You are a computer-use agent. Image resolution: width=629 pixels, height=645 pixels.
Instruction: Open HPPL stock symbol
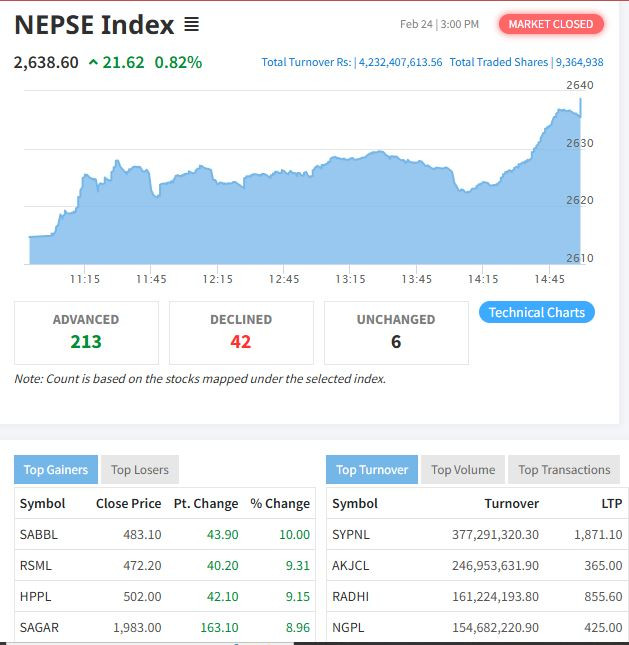[x=36, y=596]
